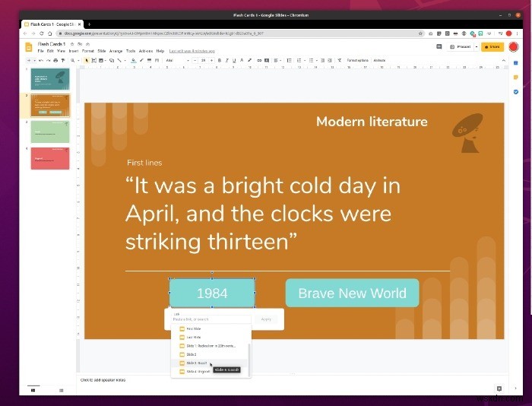Increase the text indent
This screenshot has height=406, width=532.
coord(330,60)
